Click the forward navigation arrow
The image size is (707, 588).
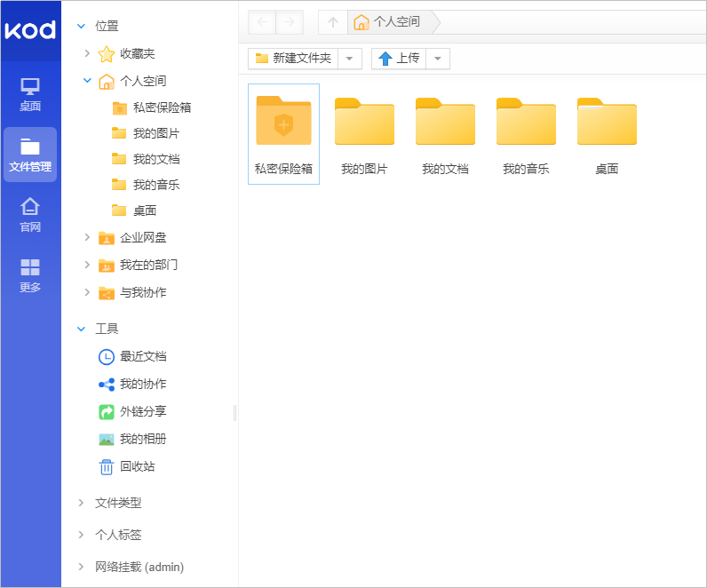coord(290,21)
